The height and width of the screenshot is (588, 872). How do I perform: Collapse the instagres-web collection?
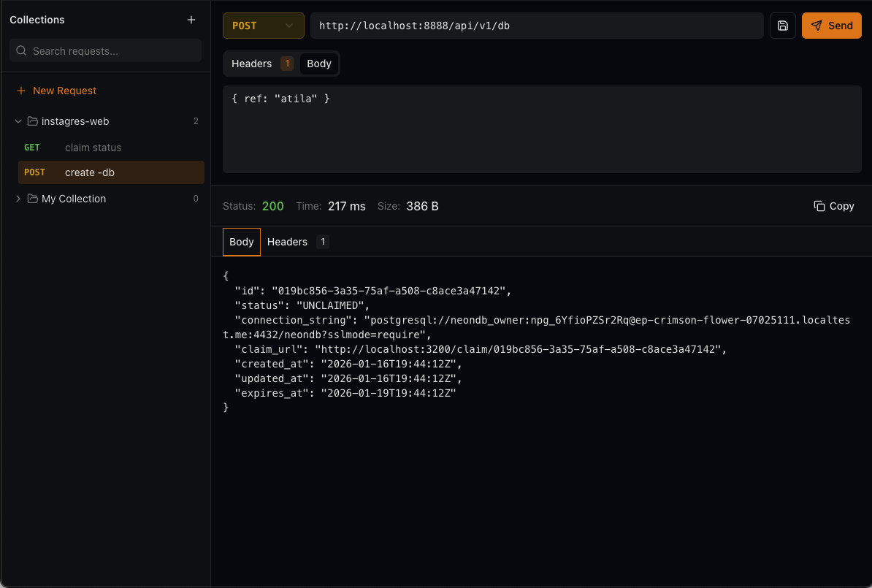(x=18, y=121)
